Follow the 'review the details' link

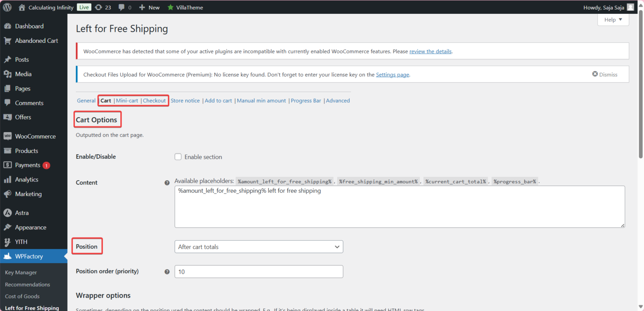point(430,51)
